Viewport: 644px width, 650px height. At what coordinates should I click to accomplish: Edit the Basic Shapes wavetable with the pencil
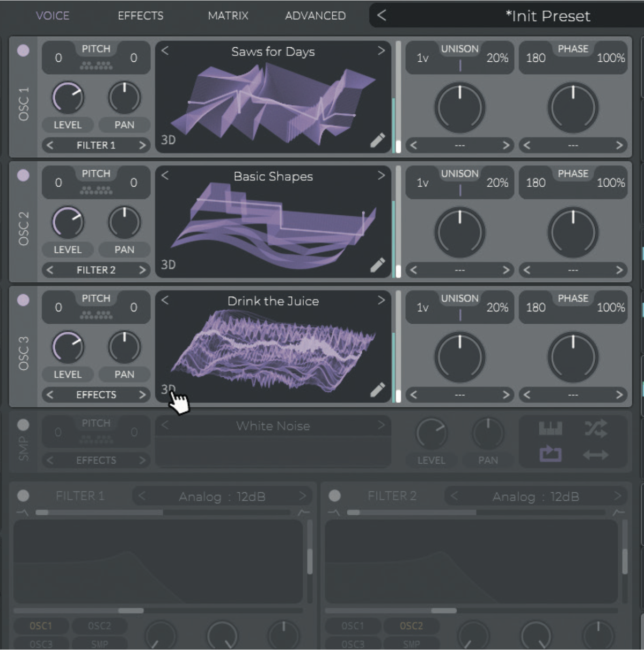click(378, 264)
